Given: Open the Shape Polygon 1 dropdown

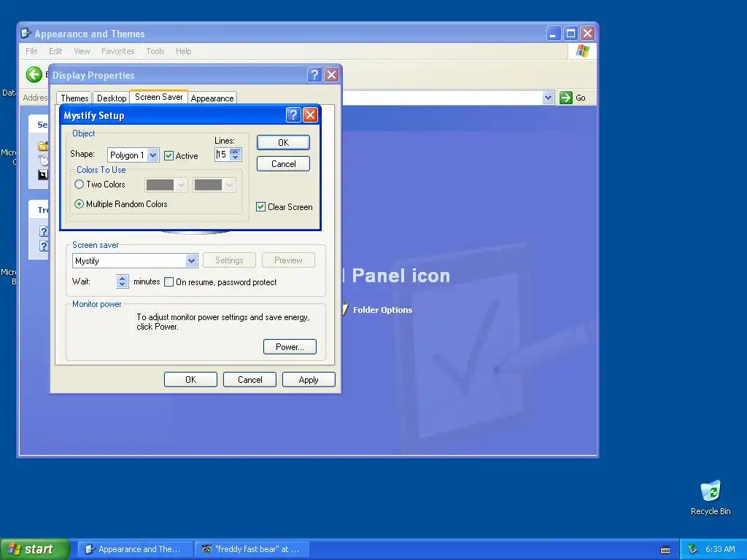Looking at the screenshot, I should coord(152,155).
